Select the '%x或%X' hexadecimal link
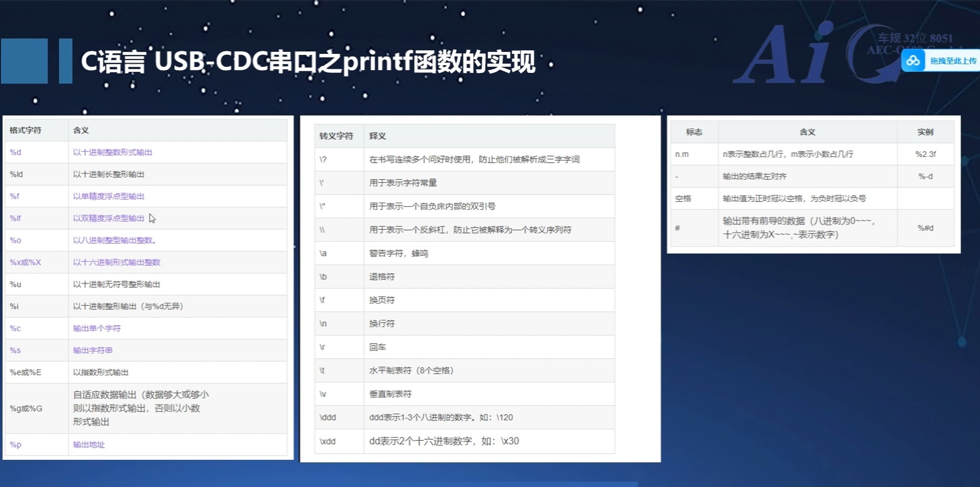Screen dimensions: 980x487 click(x=25, y=263)
